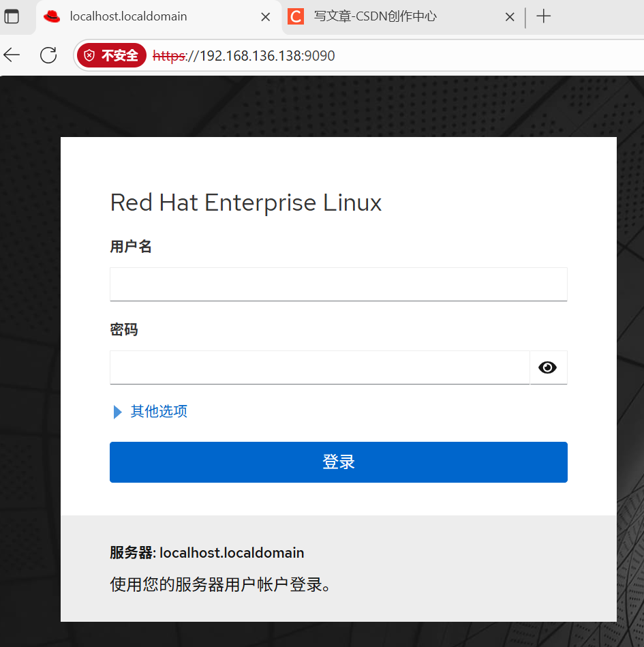
Task: Click the 密码 label
Action: [x=124, y=330]
